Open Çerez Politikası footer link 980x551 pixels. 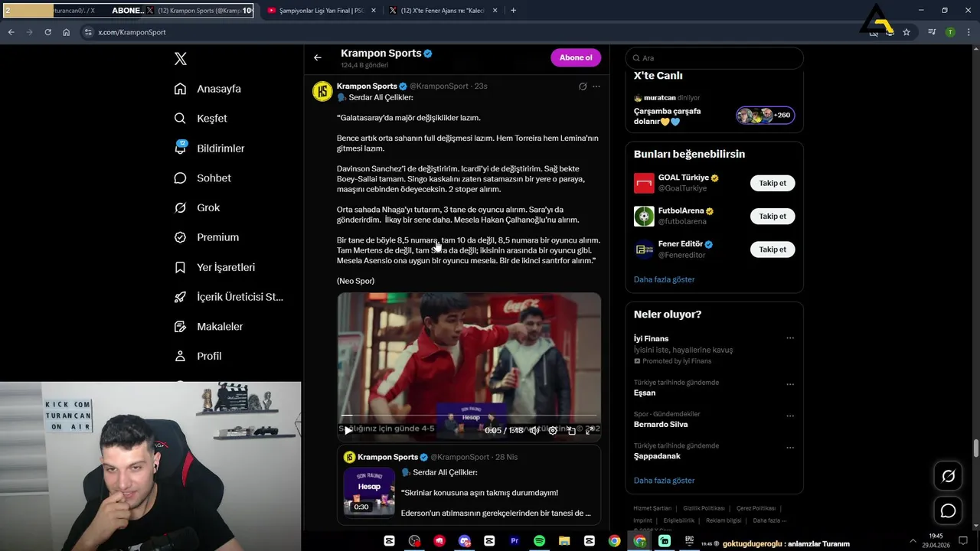pyautogui.click(x=756, y=508)
